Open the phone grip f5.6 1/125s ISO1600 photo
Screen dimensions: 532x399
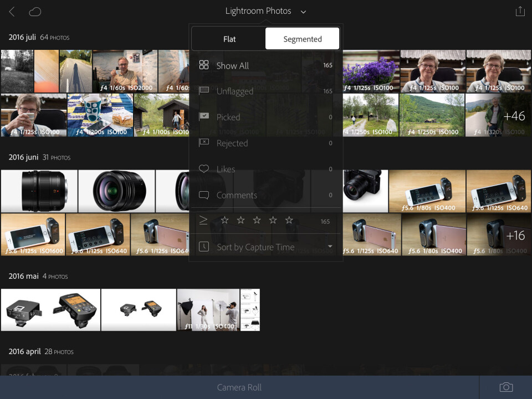[x=33, y=234]
